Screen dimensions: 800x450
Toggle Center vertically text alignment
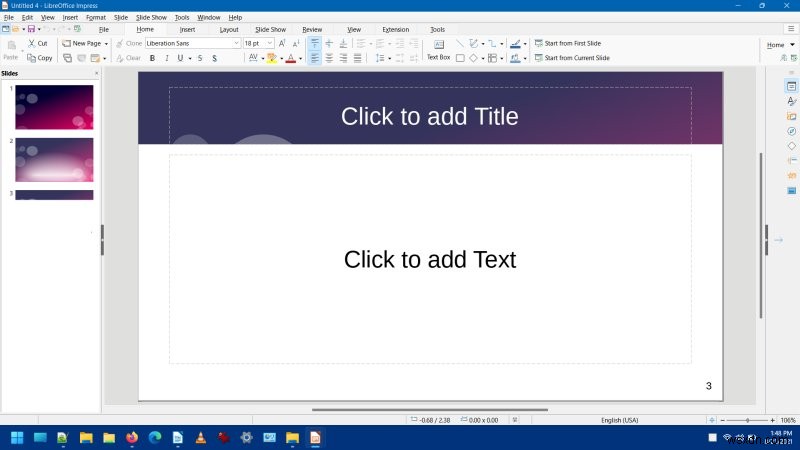tap(329, 43)
